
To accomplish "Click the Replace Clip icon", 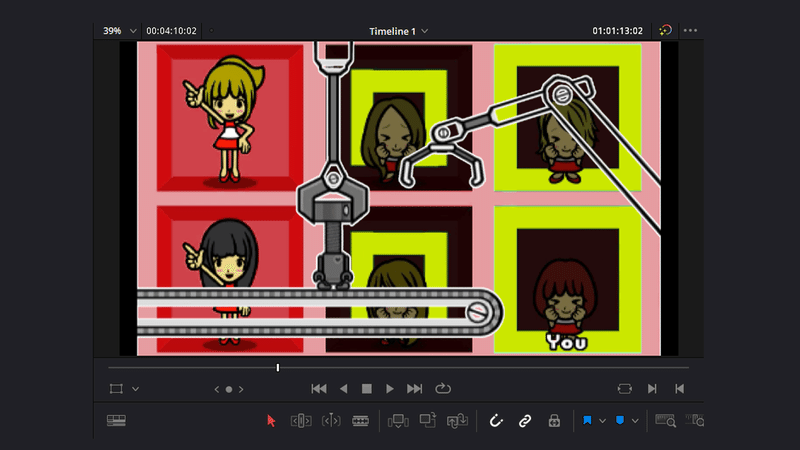I will [x=457, y=420].
